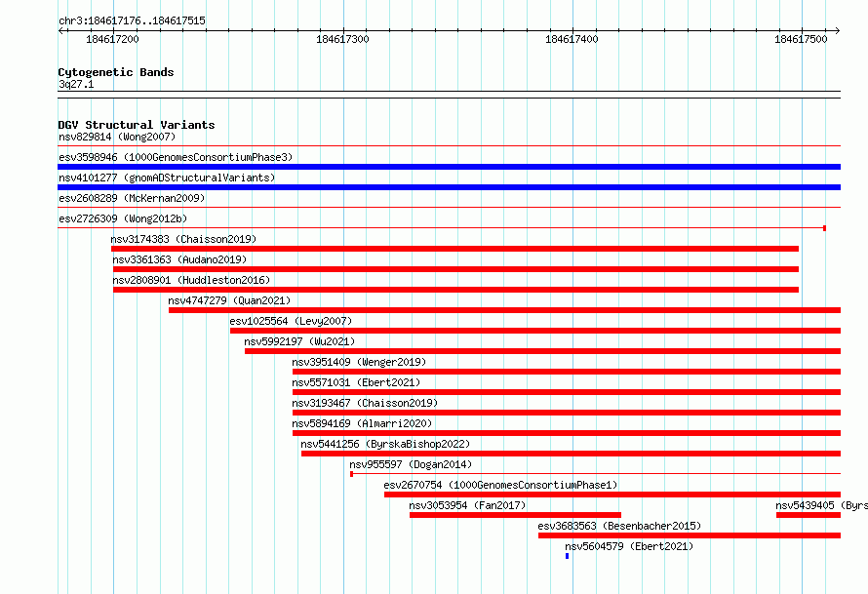Click the nsv2808901 Huddleston2016 red bar
The width and height of the screenshot is (868, 594).
point(455,290)
